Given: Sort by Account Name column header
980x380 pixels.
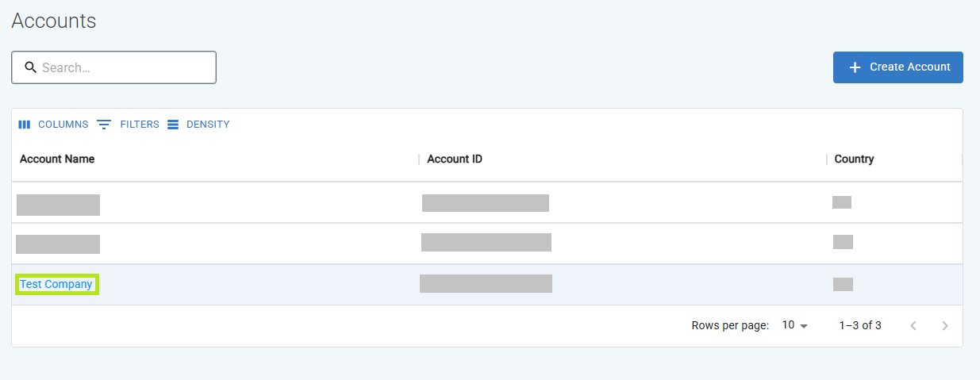Looking at the screenshot, I should coord(57,159).
